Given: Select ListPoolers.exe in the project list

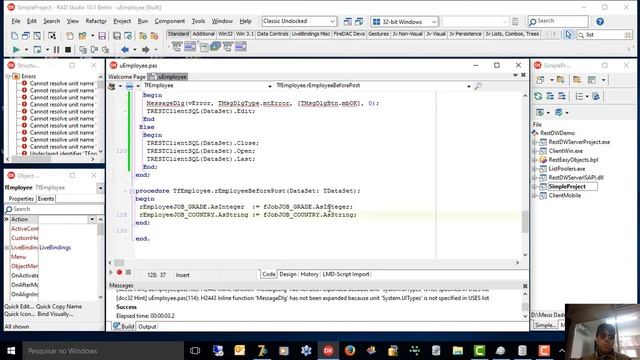Looking at the screenshot, I should click(x=567, y=169).
